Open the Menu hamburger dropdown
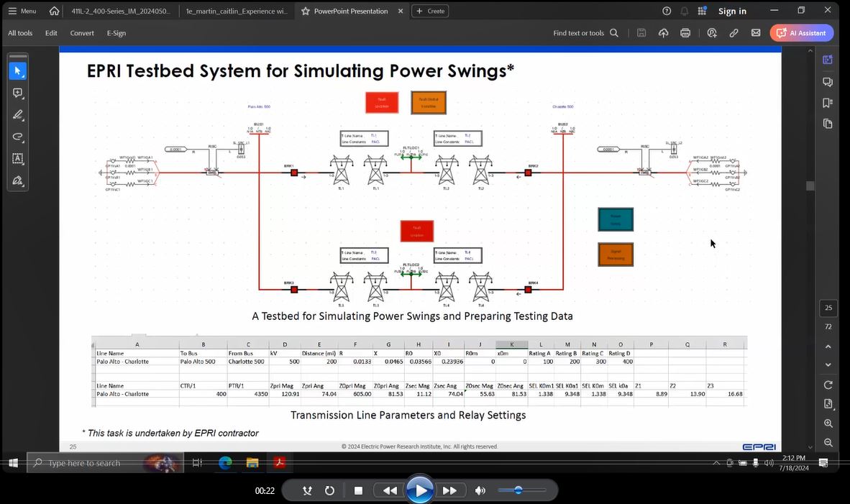 pyautogui.click(x=22, y=11)
